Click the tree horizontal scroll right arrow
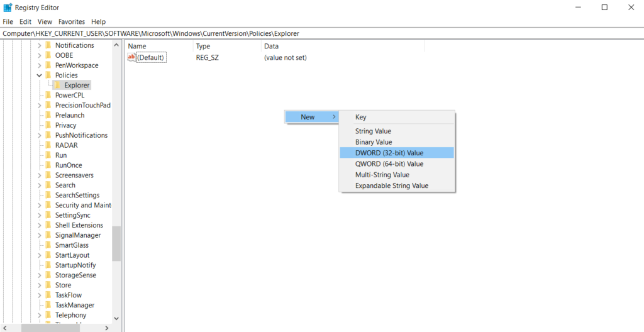The width and height of the screenshot is (644, 332). [x=107, y=328]
